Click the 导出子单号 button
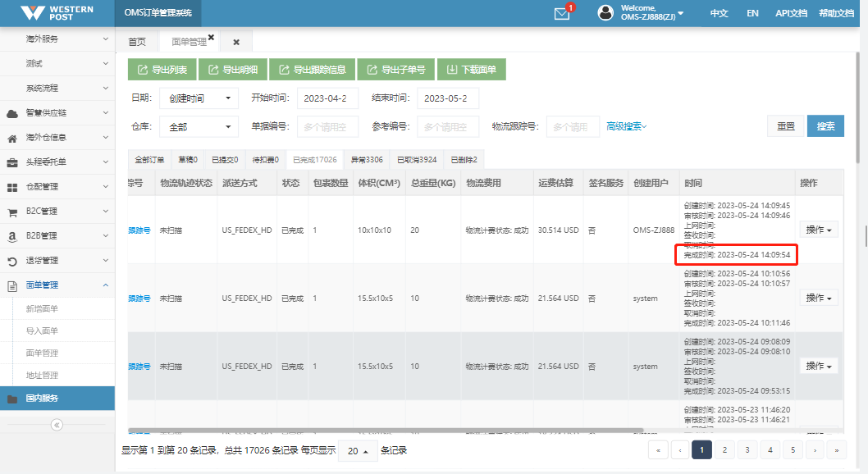 (x=396, y=69)
